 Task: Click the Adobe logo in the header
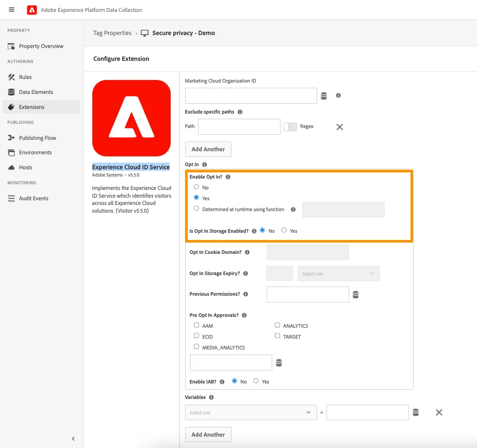pos(31,9)
